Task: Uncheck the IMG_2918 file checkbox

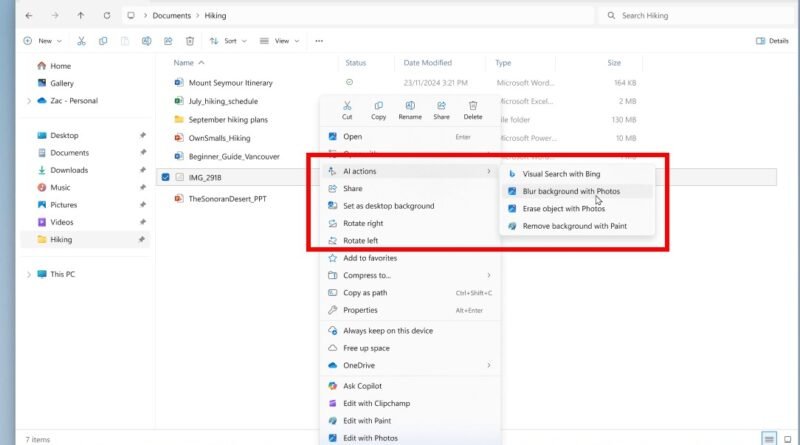Action: tap(165, 177)
